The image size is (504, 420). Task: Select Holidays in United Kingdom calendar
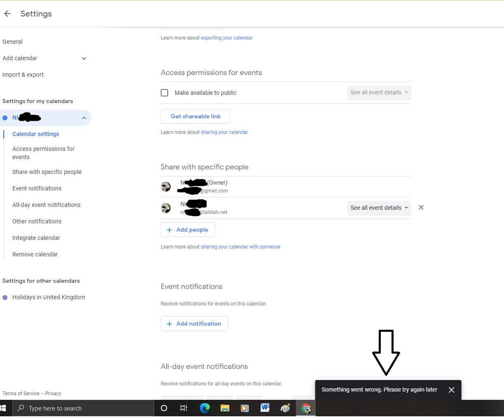pos(49,297)
